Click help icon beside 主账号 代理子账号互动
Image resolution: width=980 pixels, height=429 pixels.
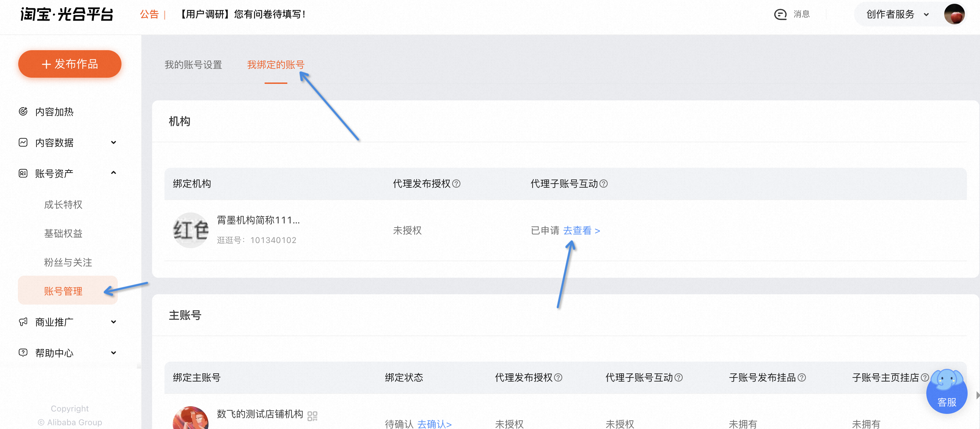click(678, 378)
